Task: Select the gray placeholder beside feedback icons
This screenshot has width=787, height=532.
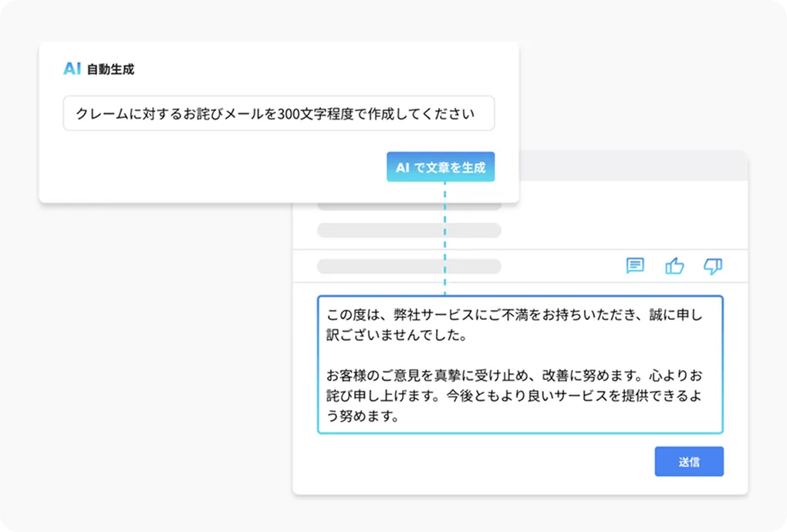Action: pyautogui.click(x=409, y=266)
